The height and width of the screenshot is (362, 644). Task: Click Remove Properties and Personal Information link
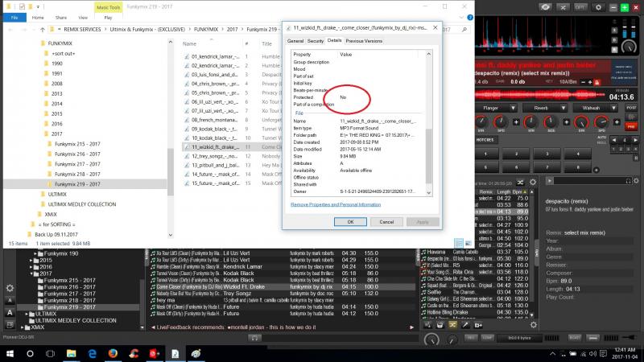point(336,204)
